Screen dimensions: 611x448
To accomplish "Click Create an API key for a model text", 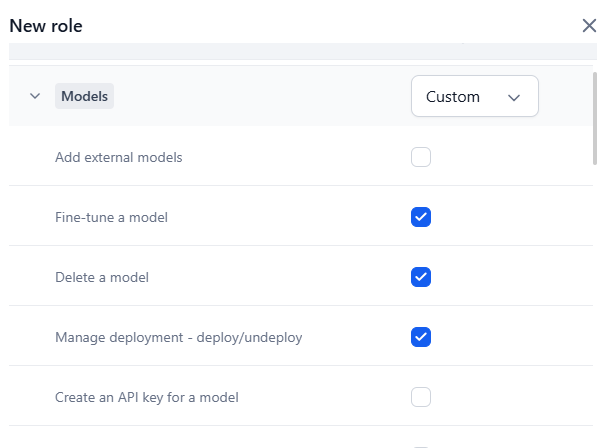I will click(146, 397).
